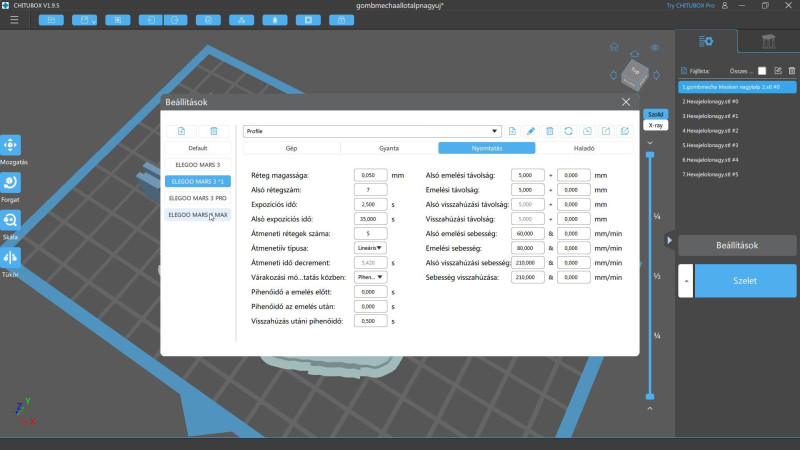The width and height of the screenshot is (800, 450).
Task: Click Try CHITUBOX Pro link
Action: point(690,6)
